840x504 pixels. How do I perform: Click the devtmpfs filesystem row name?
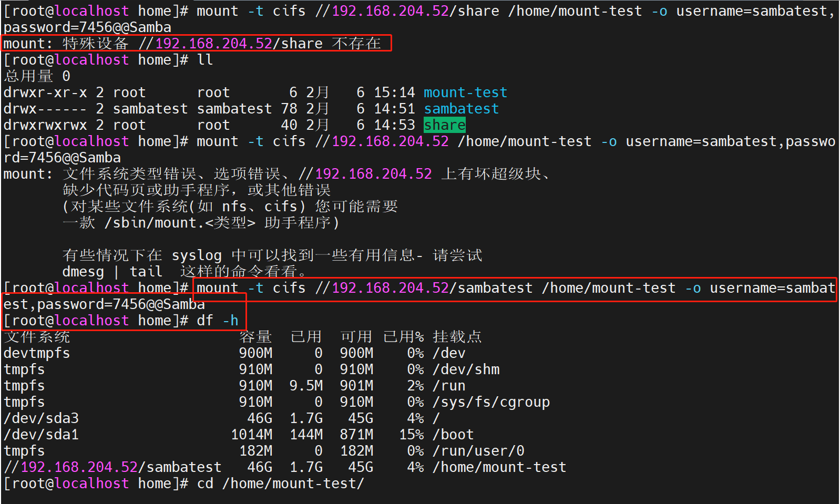(37, 353)
